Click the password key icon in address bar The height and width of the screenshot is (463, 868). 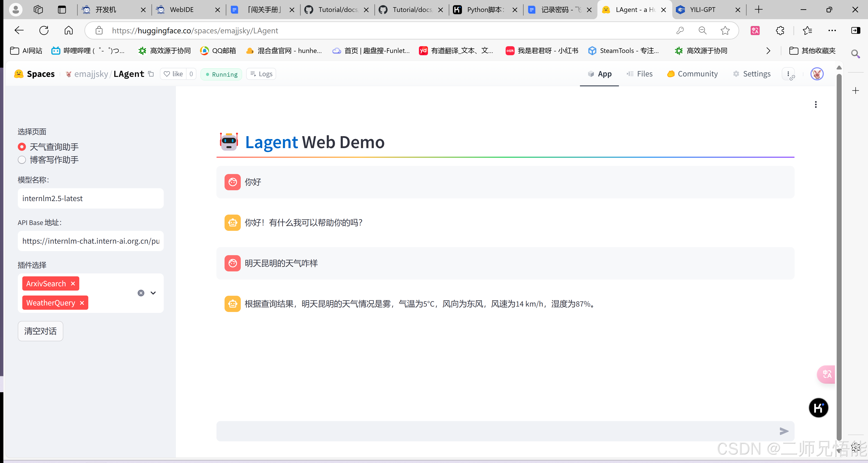[680, 30]
